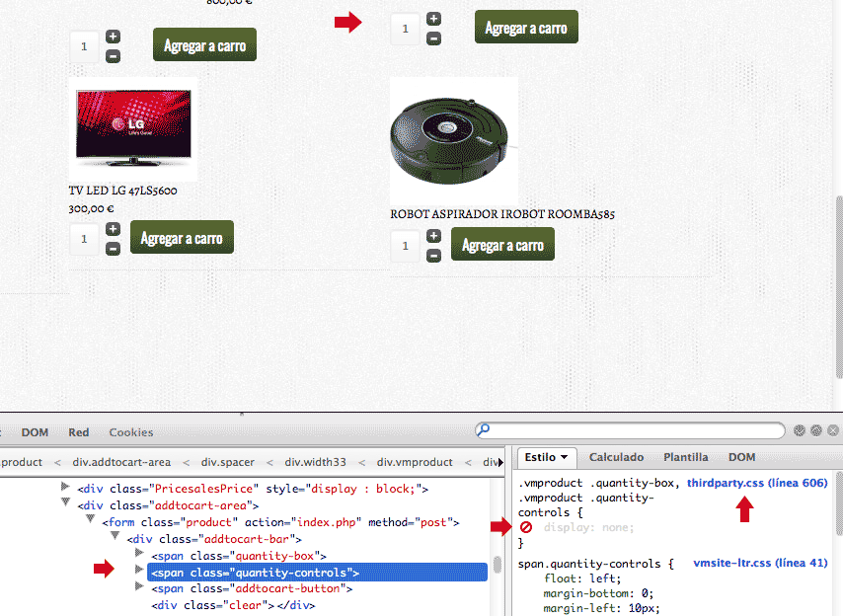Click div.width33 in the breadcrumb path

316,462
